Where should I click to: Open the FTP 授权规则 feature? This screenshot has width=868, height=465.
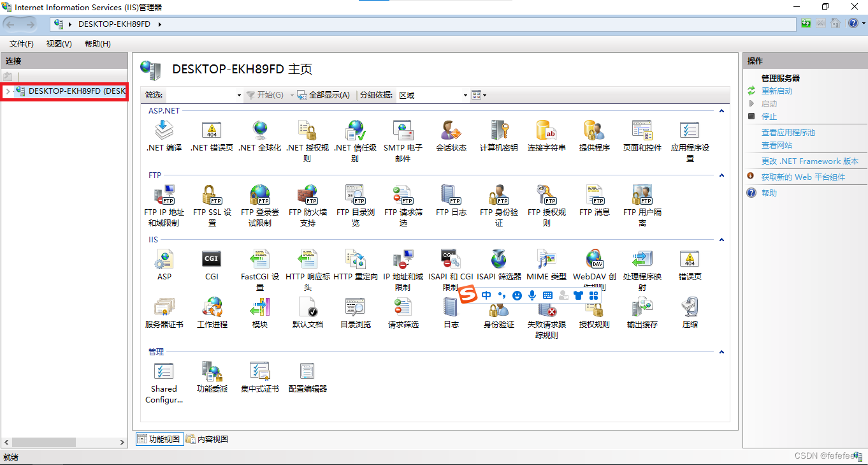pyautogui.click(x=546, y=205)
